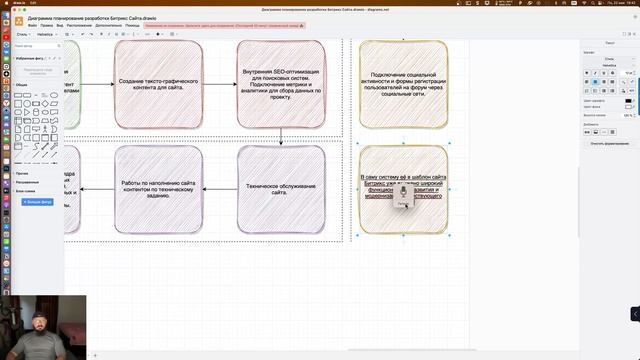The height and width of the screenshot is (360, 640).
Task: Select the ellipse shape in the General palette
Action: (x=54, y=95)
